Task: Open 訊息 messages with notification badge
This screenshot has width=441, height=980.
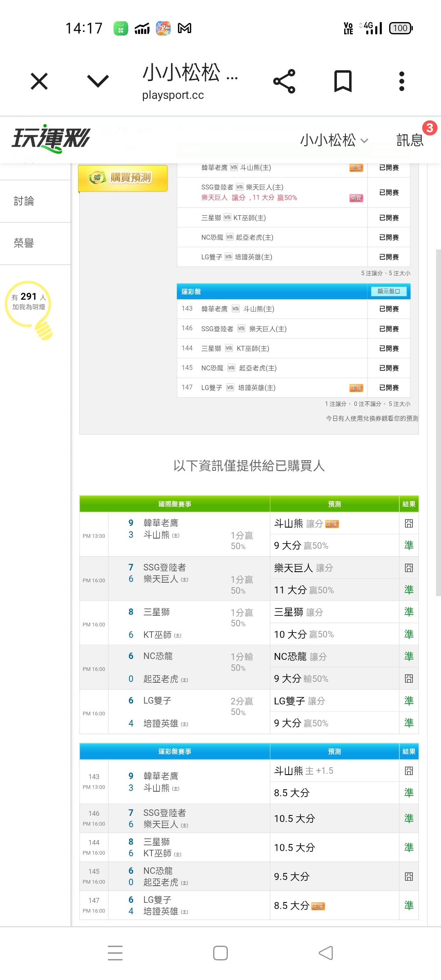Action: 410,140
